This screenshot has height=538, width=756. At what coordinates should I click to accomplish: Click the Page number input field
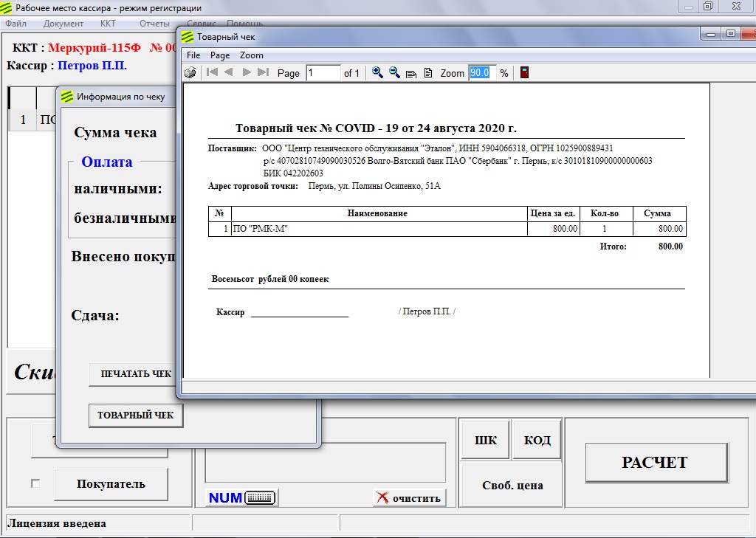(323, 72)
